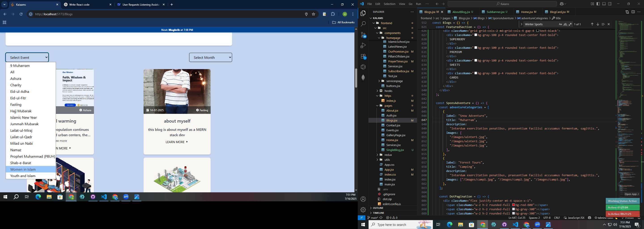Open the Search view in VS Code activity bar

tap(363, 24)
